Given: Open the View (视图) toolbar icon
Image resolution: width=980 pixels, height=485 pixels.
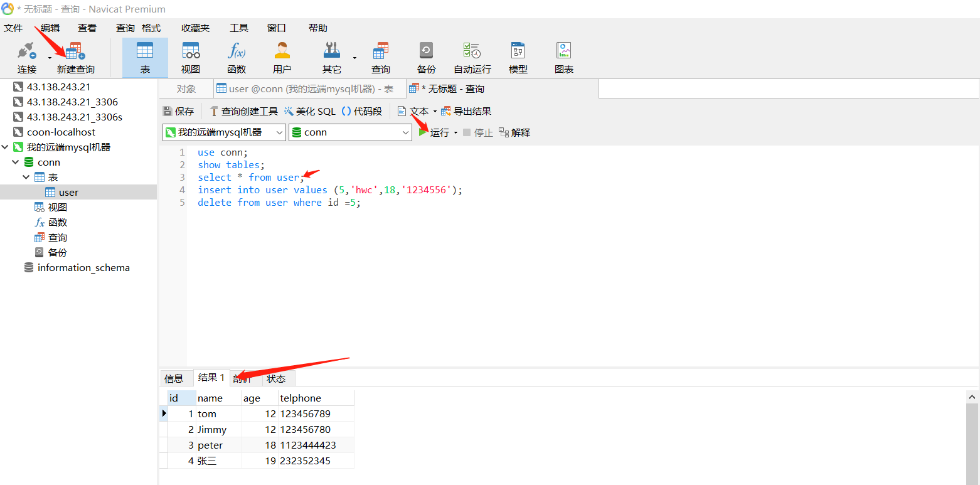Looking at the screenshot, I should [x=191, y=58].
